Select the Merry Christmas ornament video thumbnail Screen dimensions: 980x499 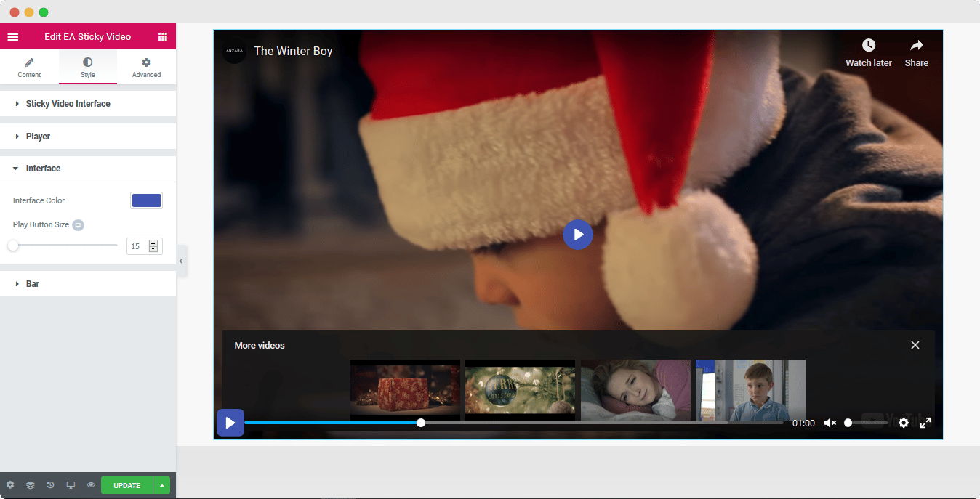coord(519,390)
